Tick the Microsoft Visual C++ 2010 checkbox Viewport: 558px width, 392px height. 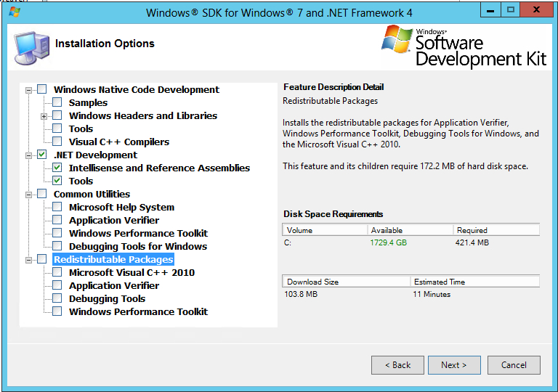pos(57,273)
